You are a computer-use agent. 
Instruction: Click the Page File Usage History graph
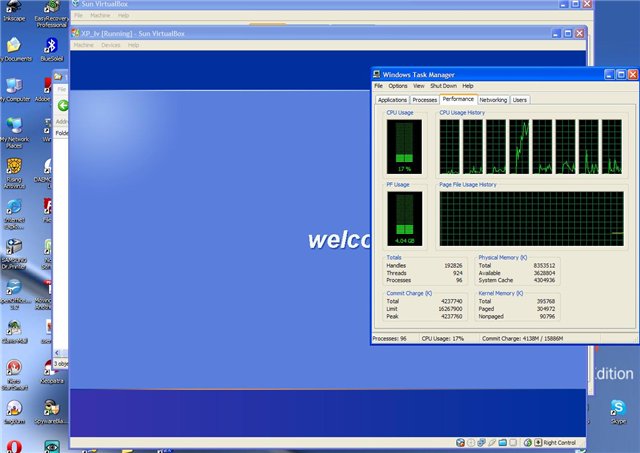pyautogui.click(x=531, y=219)
